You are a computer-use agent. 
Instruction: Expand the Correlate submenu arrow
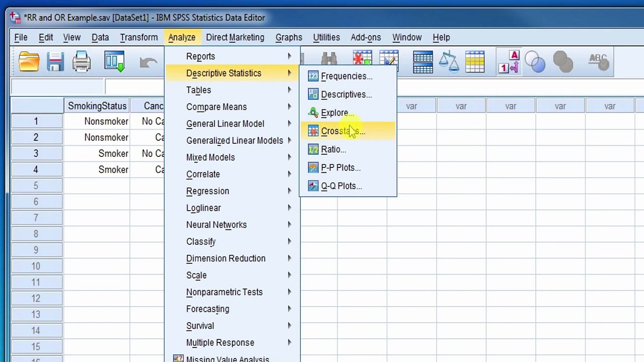(289, 174)
